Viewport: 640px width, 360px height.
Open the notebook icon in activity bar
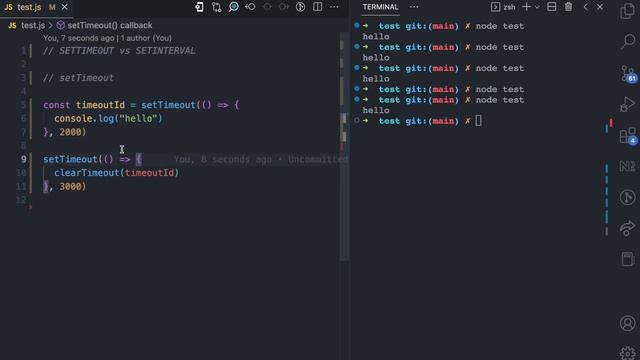click(x=627, y=259)
